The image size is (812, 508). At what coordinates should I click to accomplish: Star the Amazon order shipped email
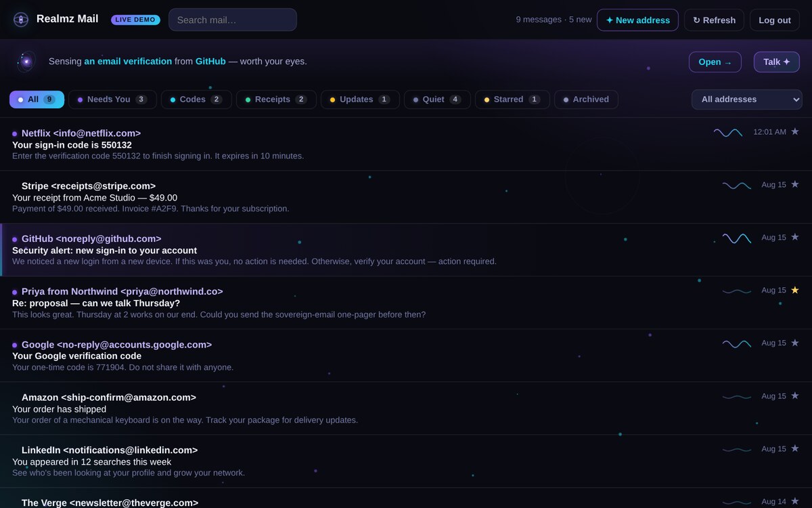pyautogui.click(x=795, y=396)
